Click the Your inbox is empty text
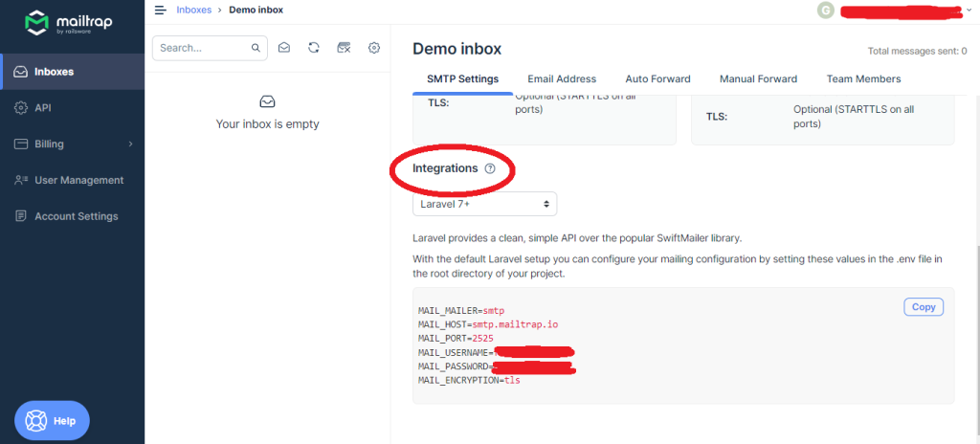 (x=268, y=123)
